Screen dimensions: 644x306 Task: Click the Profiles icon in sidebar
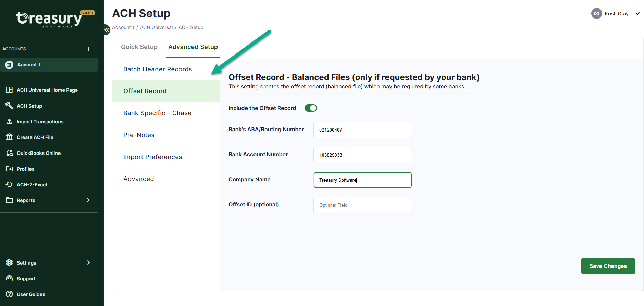pos(9,169)
